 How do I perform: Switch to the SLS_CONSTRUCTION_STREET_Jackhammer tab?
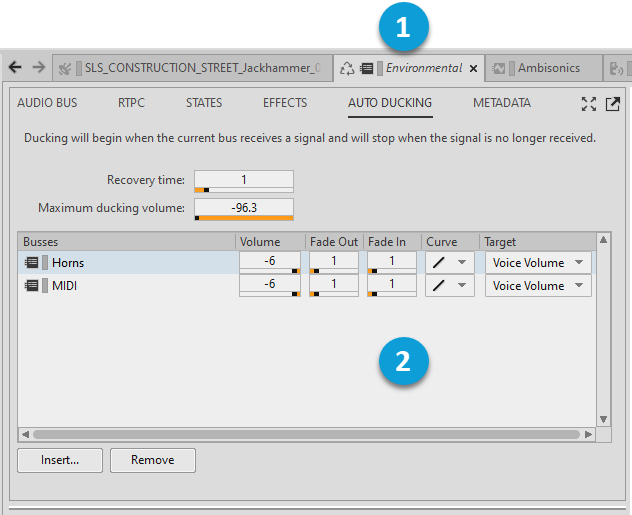pos(190,69)
